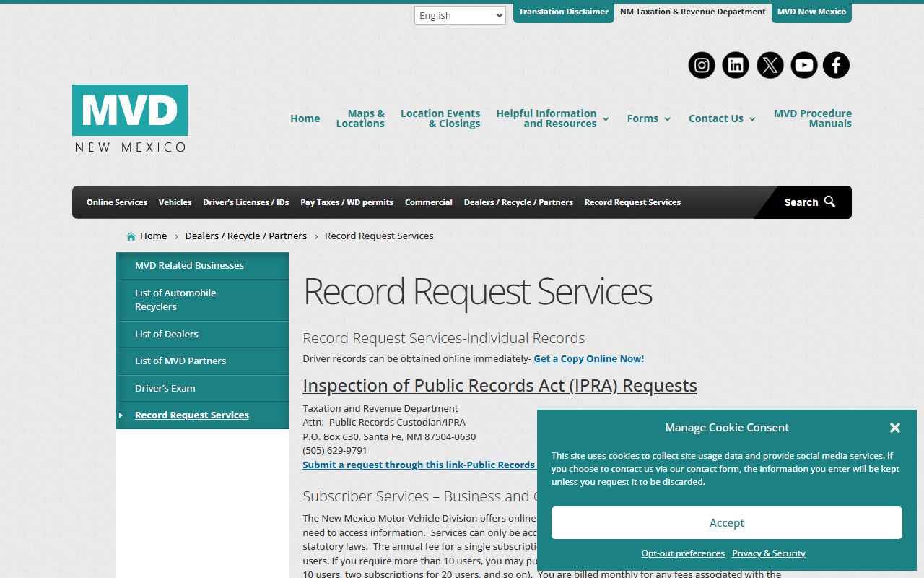Open the MVD Instagram page icon

pyautogui.click(x=702, y=65)
